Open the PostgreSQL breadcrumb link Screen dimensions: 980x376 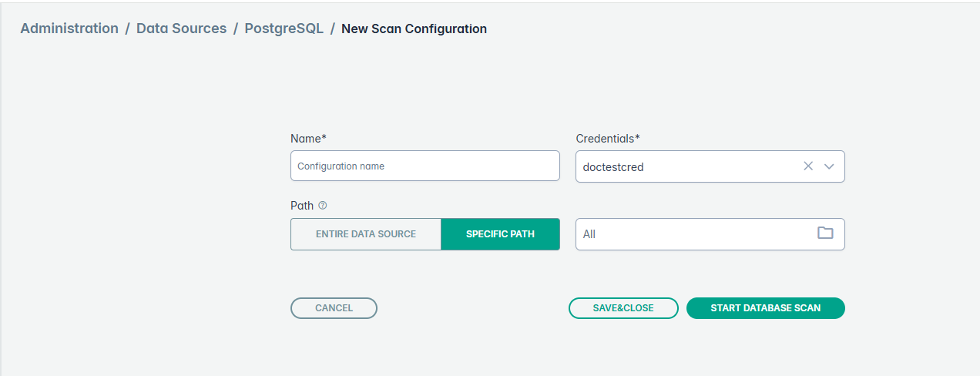click(x=284, y=29)
